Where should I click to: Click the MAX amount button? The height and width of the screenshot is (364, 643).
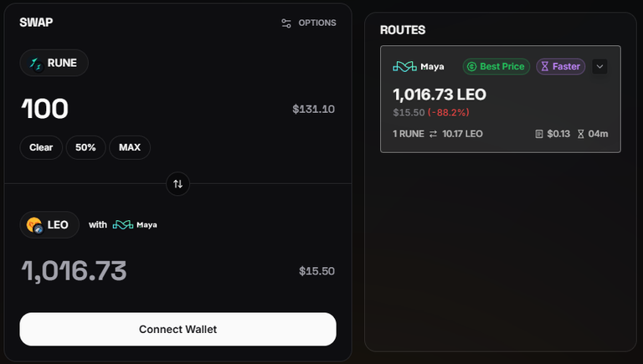click(130, 147)
